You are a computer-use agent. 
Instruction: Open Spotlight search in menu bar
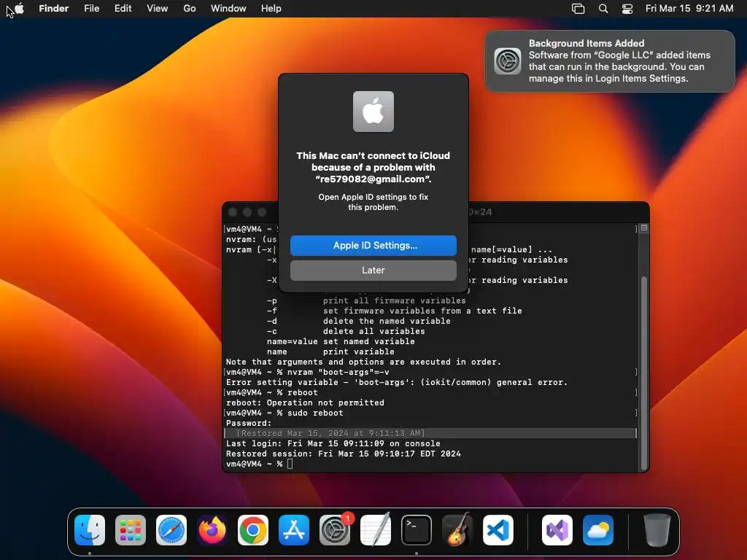[603, 9]
